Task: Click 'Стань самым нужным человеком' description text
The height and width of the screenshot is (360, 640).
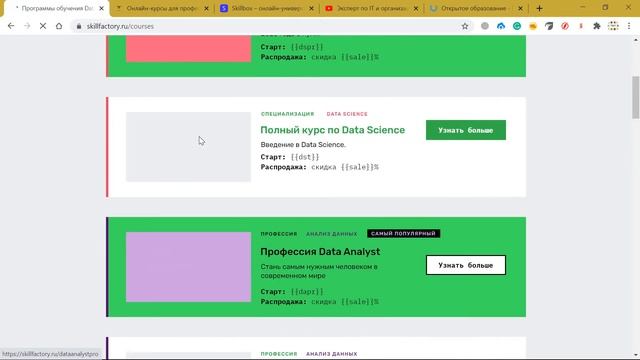Action: [319, 271]
